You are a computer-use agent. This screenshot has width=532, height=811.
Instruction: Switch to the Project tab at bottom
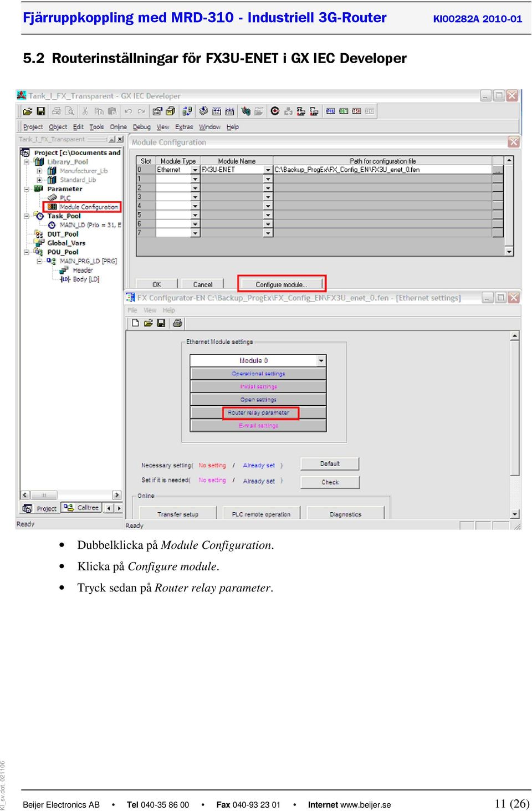pos(39,508)
